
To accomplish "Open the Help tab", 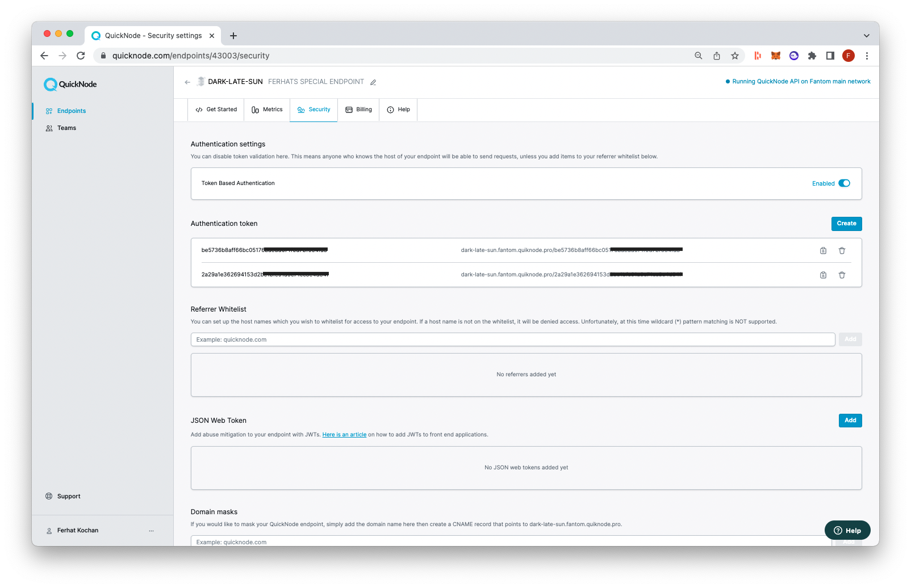I will 398,110.
